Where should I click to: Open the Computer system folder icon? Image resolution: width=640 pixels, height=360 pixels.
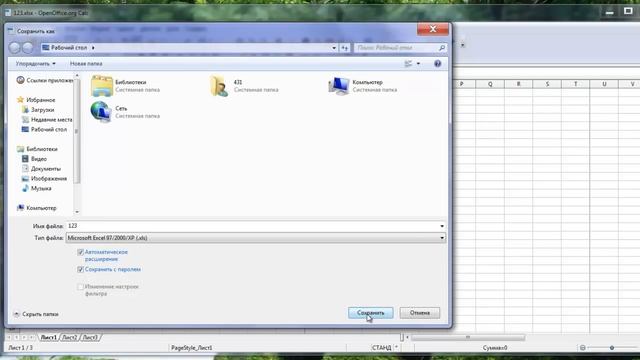coord(339,86)
